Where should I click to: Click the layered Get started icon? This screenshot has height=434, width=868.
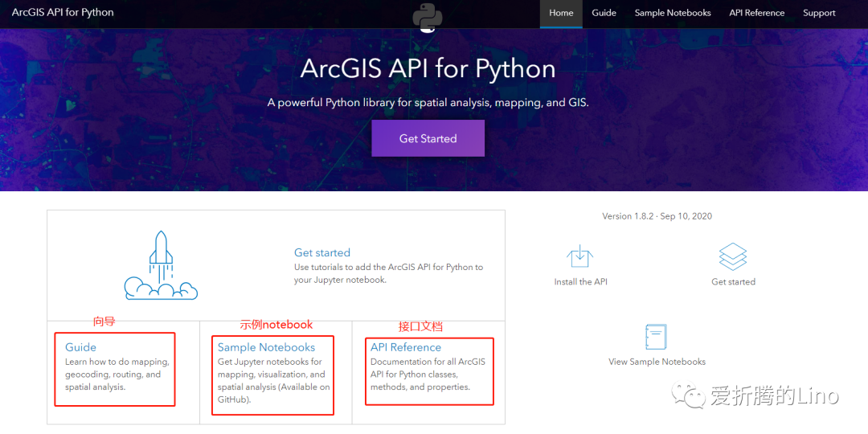pyautogui.click(x=733, y=256)
